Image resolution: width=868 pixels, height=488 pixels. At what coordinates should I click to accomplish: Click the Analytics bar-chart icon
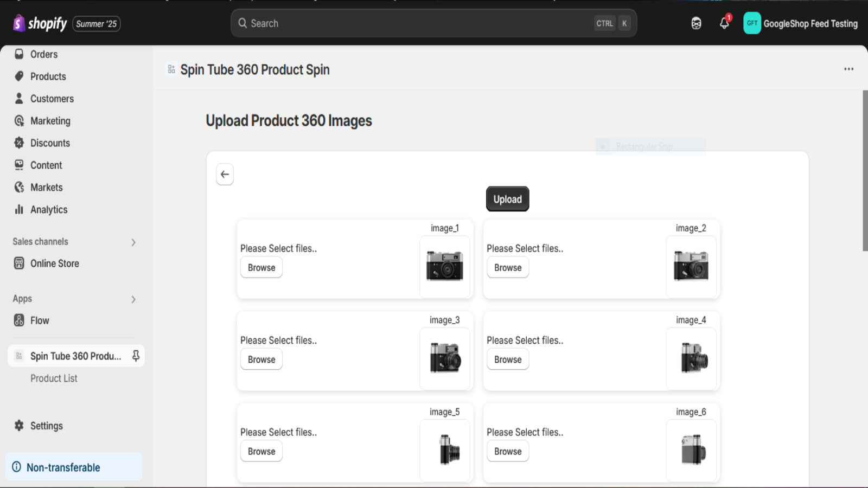[x=19, y=209]
